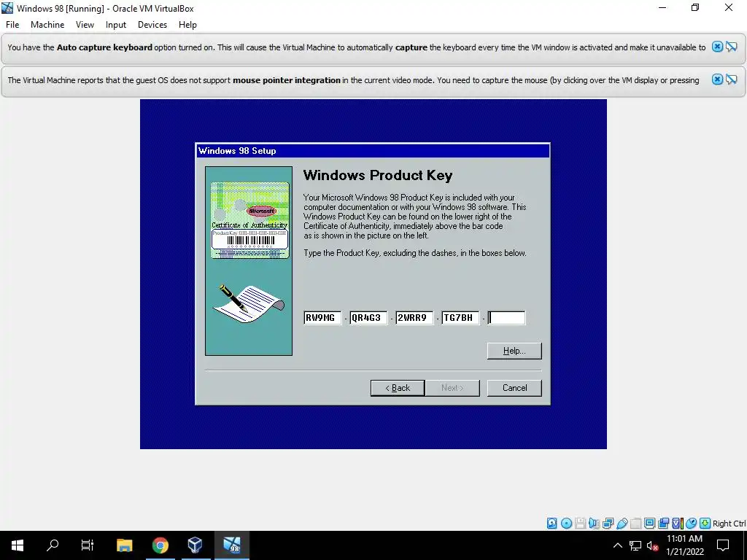Click the Help... button in Setup
Viewport: 747px width, 560px height.
click(x=514, y=351)
